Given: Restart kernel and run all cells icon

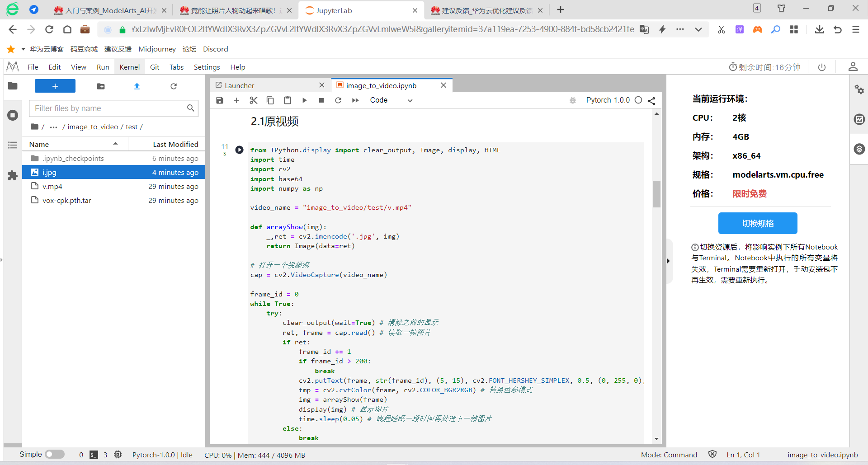Looking at the screenshot, I should (x=355, y=100).
